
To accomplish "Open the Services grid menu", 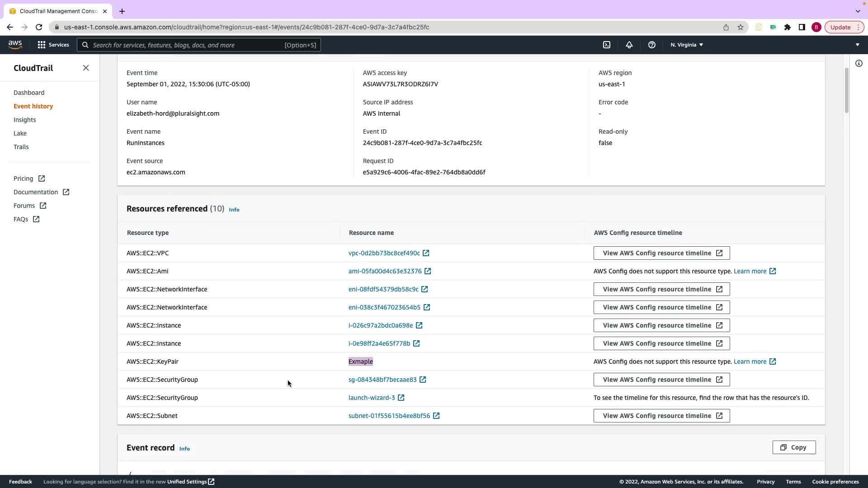I will coord(53,45).
